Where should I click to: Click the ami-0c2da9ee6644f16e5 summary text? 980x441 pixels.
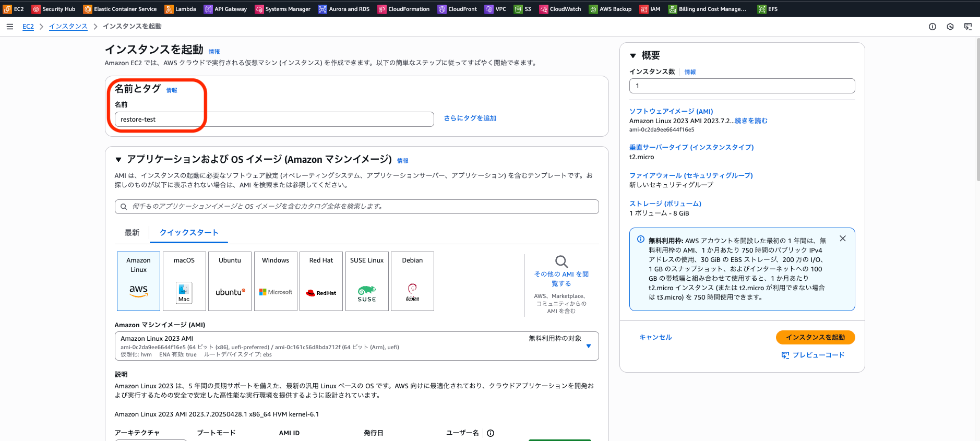pyautogui.click(x=662, y=130)
